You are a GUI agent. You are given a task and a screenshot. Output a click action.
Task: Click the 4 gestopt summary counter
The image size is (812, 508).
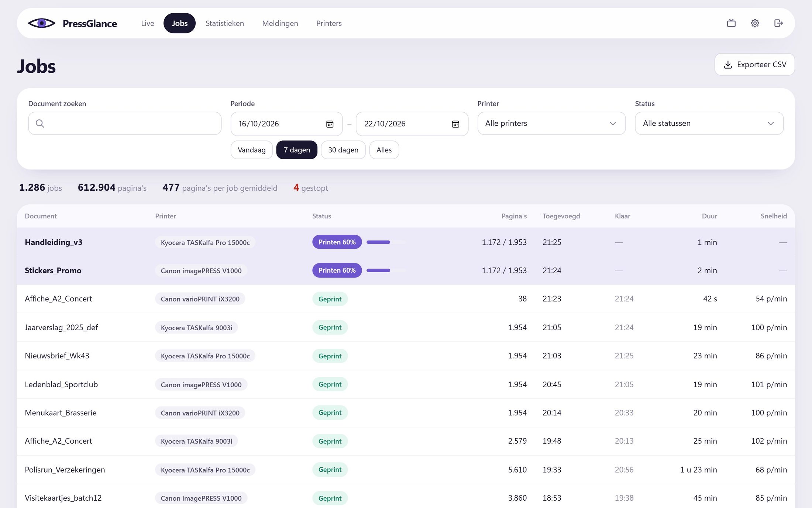pos(310,188)
